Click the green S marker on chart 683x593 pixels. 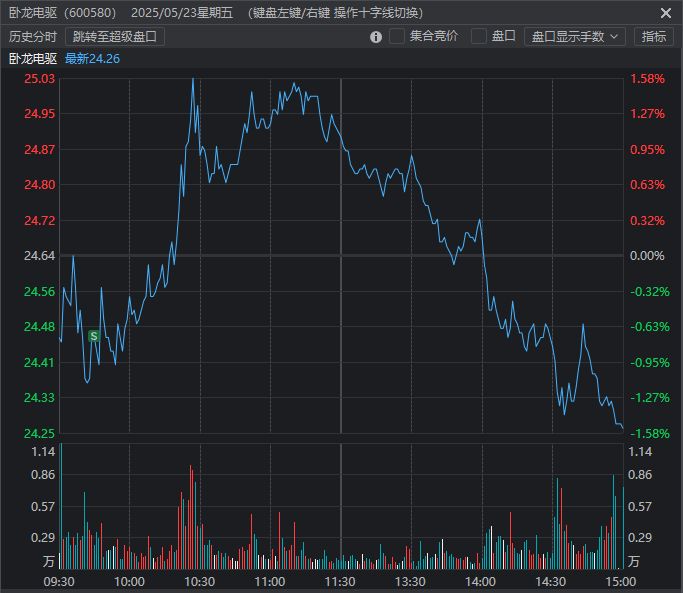point(94,337)
